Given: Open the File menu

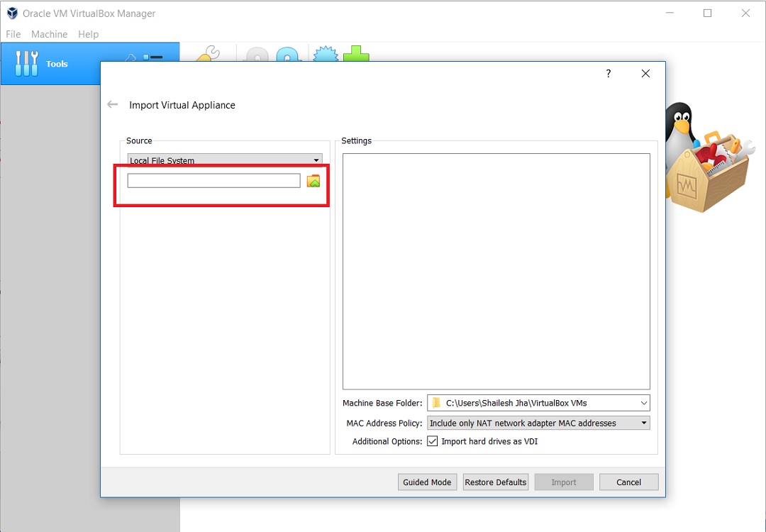Looking at the screenshot, I should coord(13,34).
